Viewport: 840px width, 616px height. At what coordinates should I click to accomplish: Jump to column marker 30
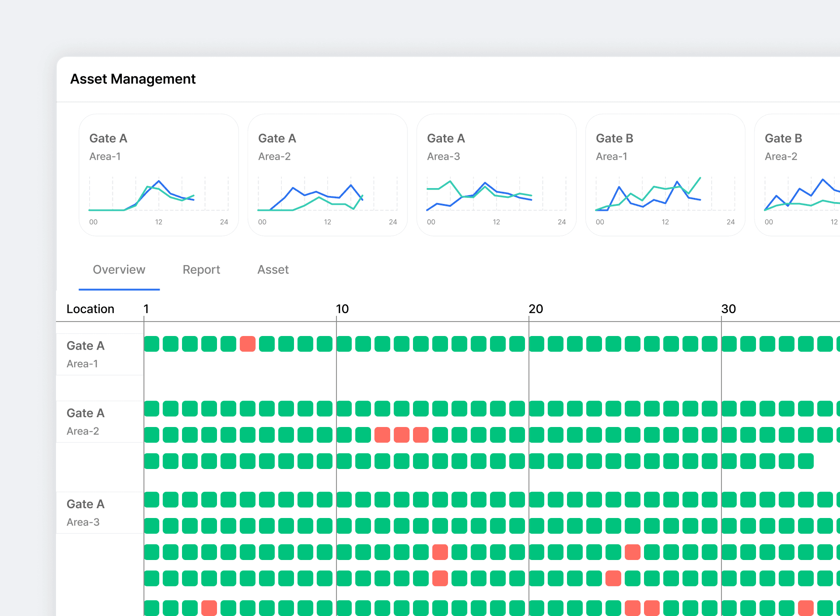tap(728, 309)
